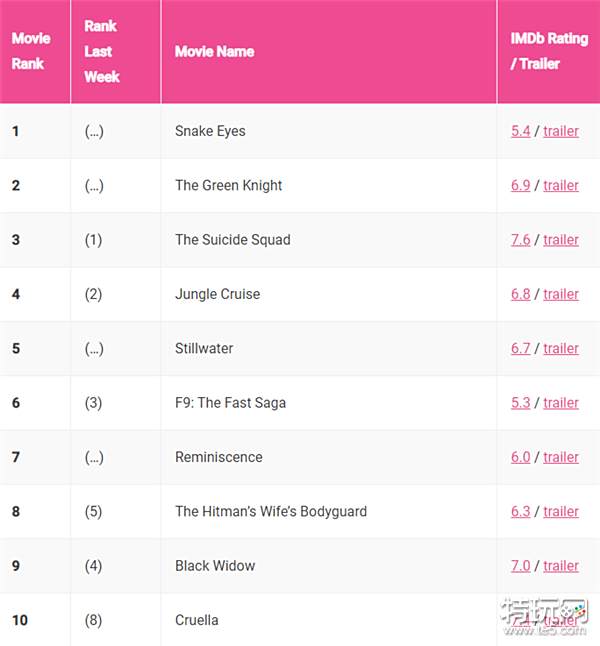Open The Hitman's Wife's Bodyguard trailer
The height and width of the screenshot is (646, 600).
click(561, 512)
